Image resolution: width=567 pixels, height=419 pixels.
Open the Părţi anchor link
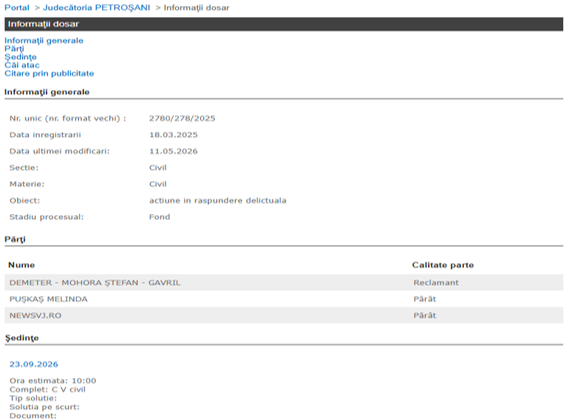click(x=14, y=49)
